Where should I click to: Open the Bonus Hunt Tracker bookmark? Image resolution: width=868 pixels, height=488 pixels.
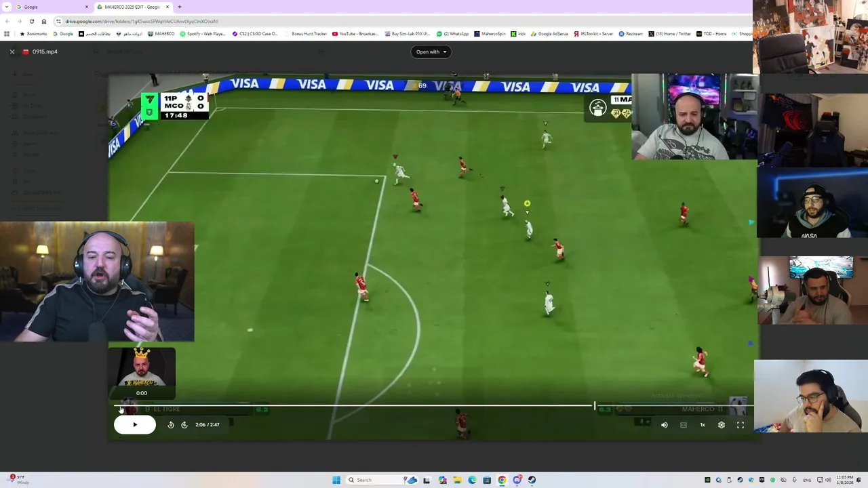click(x=306, y=34)
